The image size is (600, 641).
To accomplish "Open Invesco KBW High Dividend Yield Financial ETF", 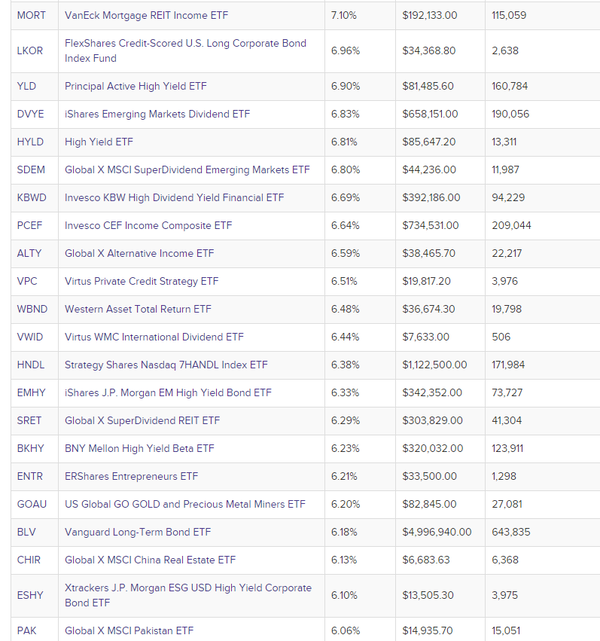I will click(174, 197).
